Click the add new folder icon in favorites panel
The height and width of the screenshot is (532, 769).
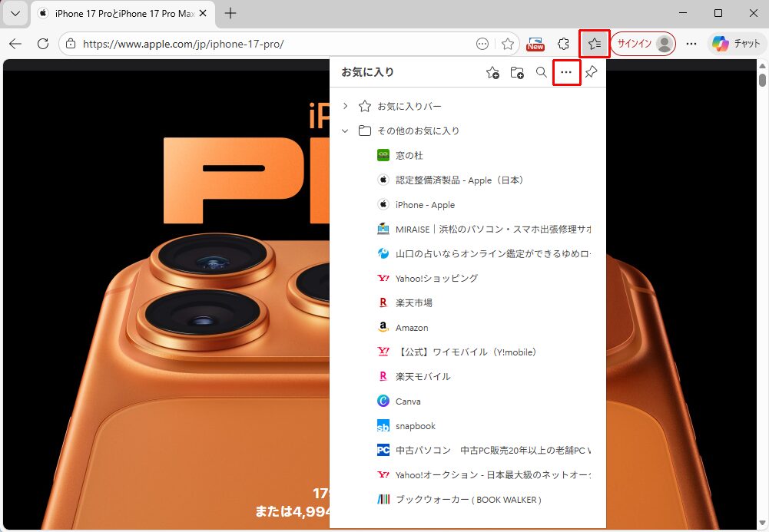point(517,72)
